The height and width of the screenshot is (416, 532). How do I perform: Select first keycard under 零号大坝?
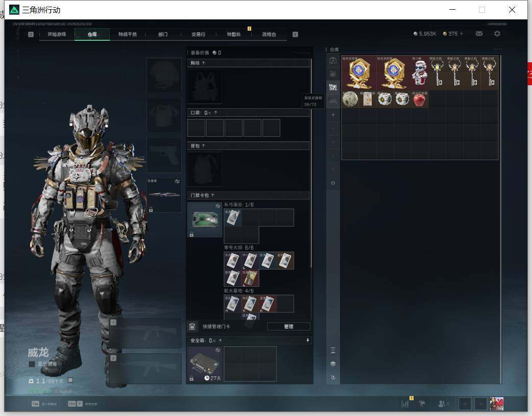pos(233,261)
